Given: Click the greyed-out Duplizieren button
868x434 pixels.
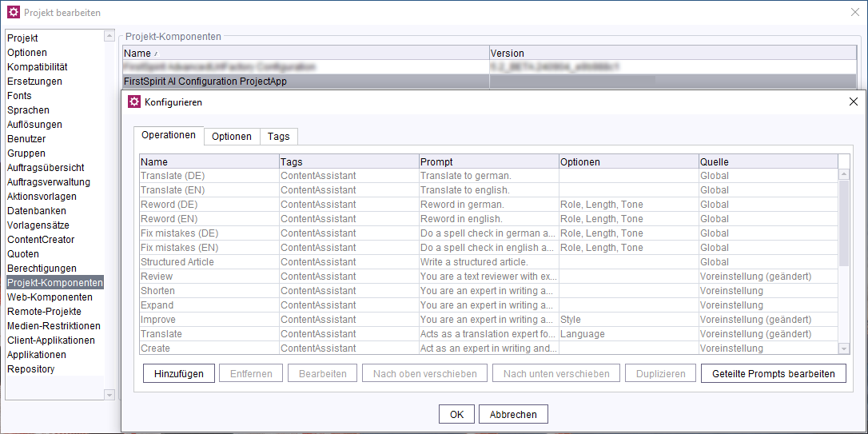Looking at the screenshot, I should pyautogui.click(x=660, y=374).
